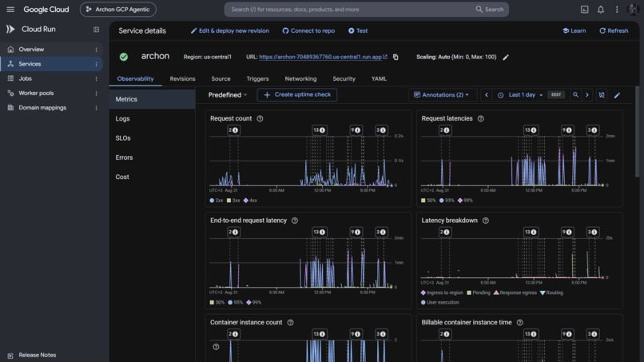Screen dimensions: 644x362
Task: Open the main navigation hamburger menu
Action: pos(10,9)
